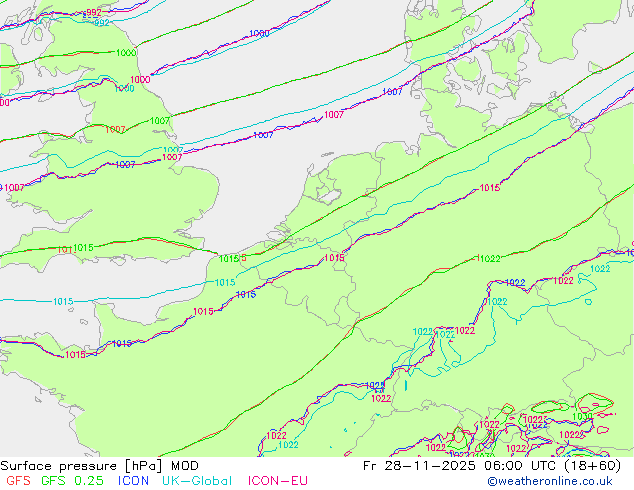The image size is (634, 490).
Task: Click the 'Surface pressure [hPa] MOD' title
Action: coord(99,466)
